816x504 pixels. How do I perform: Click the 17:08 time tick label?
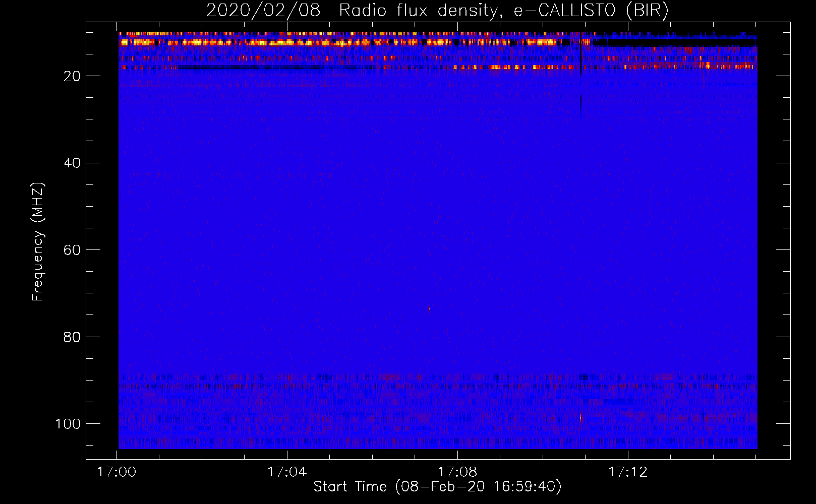point(457,472)
